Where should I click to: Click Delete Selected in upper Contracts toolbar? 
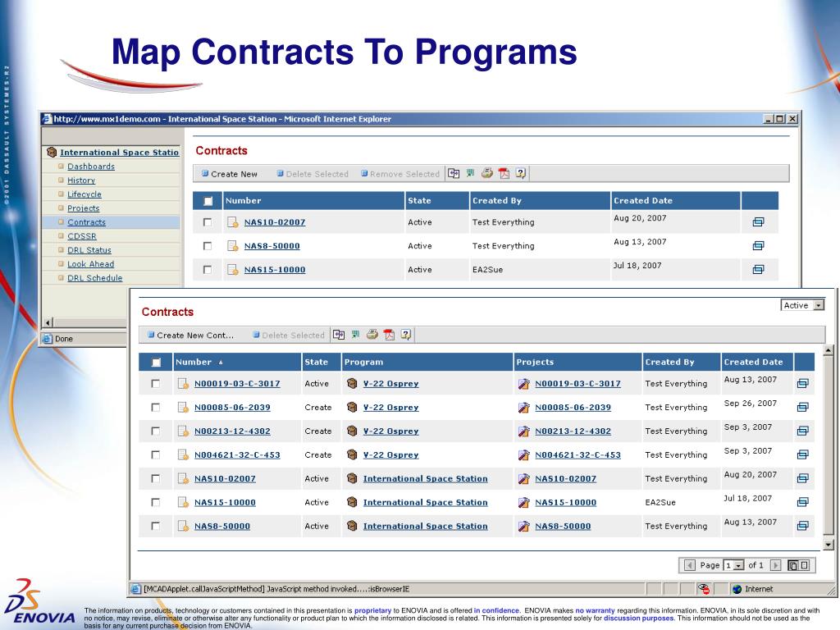pos(313,174)
